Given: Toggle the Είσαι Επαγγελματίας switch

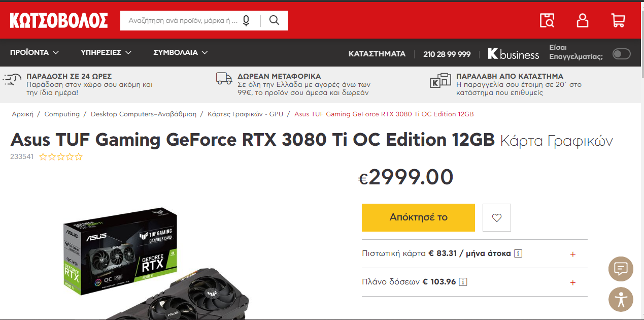Looking at the screenshot, I should [621, 54].
